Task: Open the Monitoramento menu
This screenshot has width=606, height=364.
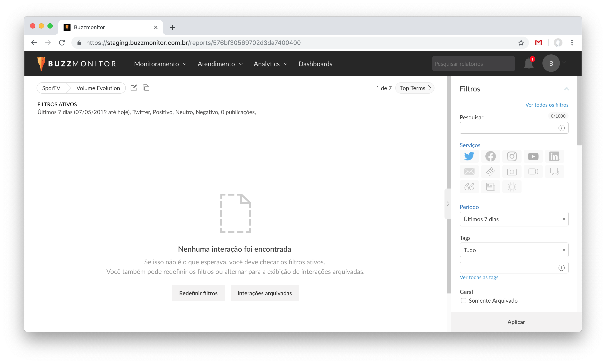Action: (x=160, y=64)
